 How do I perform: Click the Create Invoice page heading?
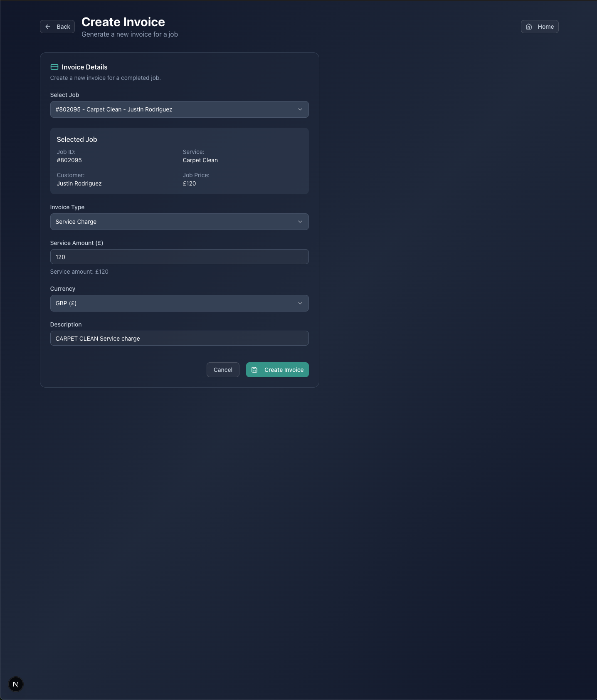tap(123, 22)
